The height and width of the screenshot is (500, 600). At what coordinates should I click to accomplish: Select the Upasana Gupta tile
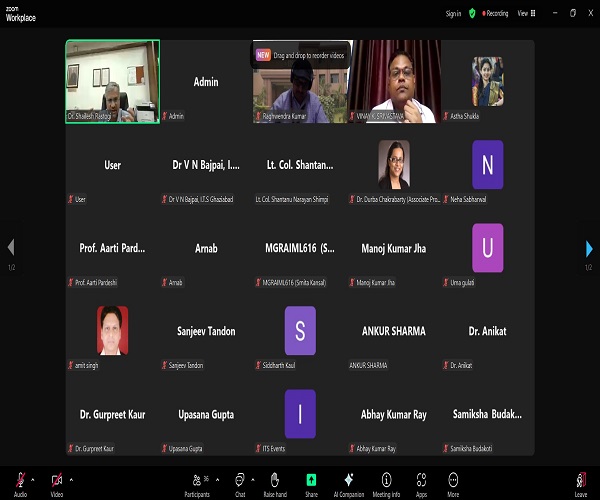[x=206, y=414]
